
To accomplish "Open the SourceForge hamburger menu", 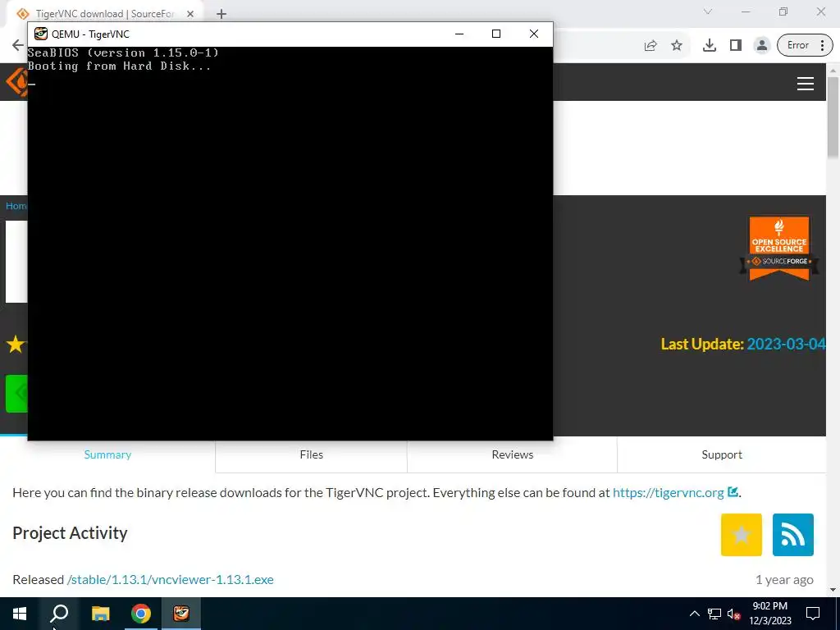I will (x=806, y=84).
